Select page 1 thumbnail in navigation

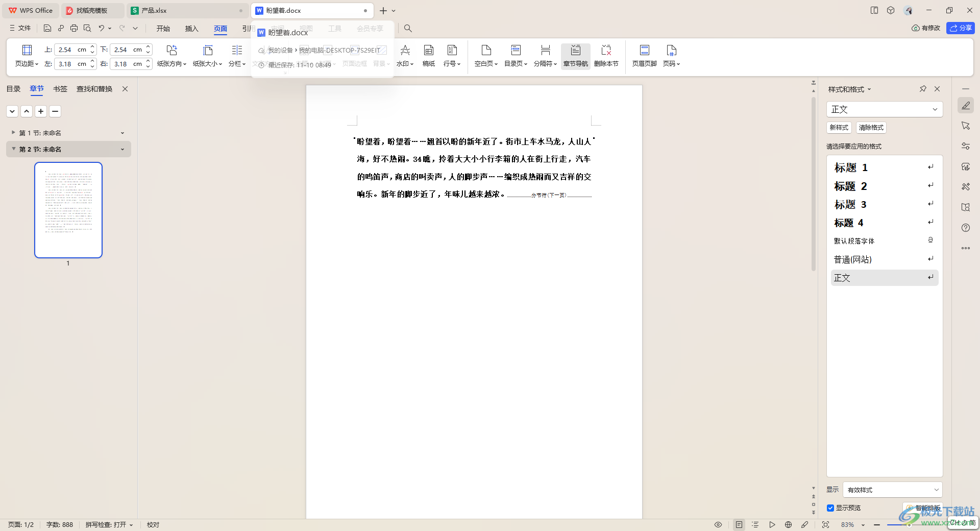(68, 210)
